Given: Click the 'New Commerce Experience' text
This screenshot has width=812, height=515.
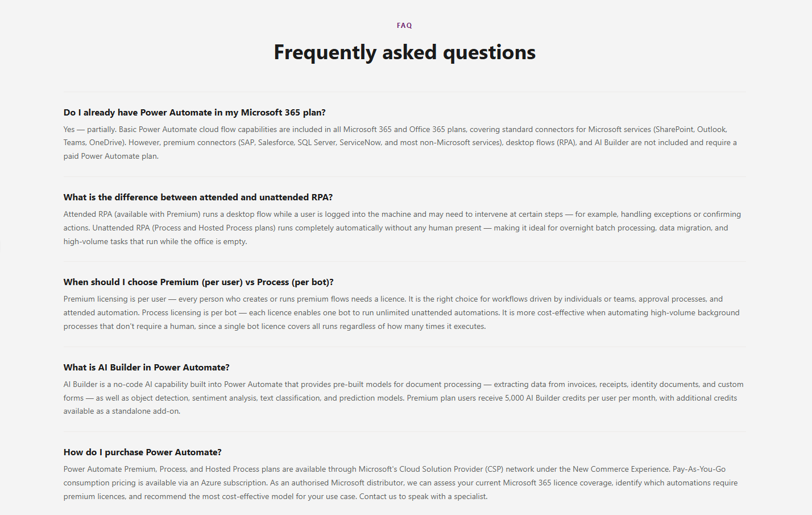Looking at the screenshot, I should point(621,469).
